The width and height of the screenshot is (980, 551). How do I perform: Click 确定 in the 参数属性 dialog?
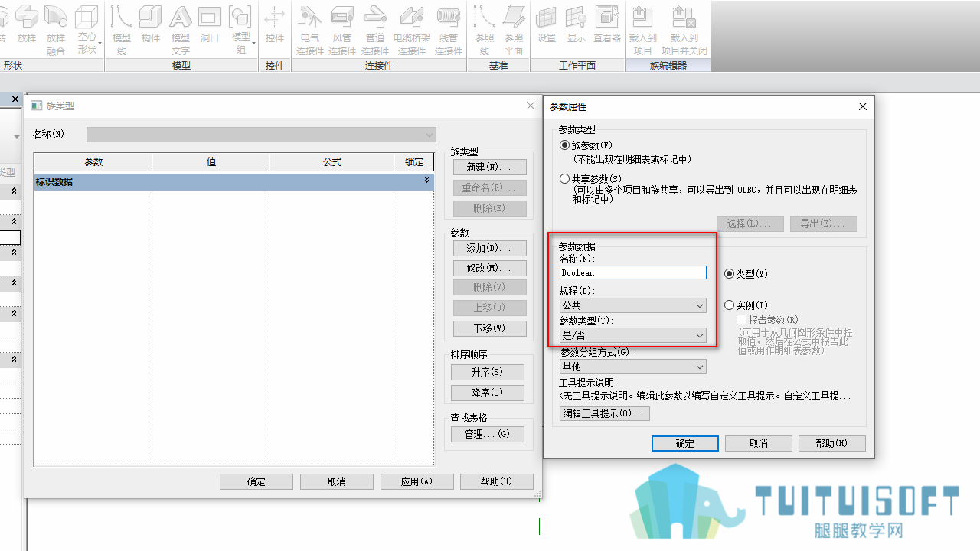pos(685,443)
